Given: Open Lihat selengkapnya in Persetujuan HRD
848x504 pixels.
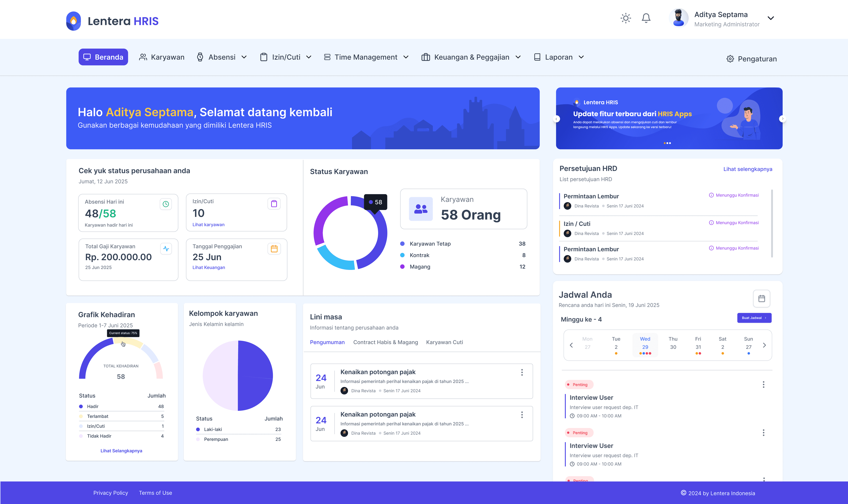Looking at the screenshot, I should [748, 169].
